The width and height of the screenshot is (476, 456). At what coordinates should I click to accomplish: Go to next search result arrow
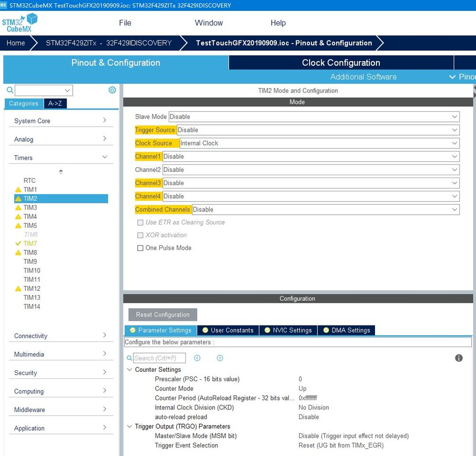click(220, 358)
